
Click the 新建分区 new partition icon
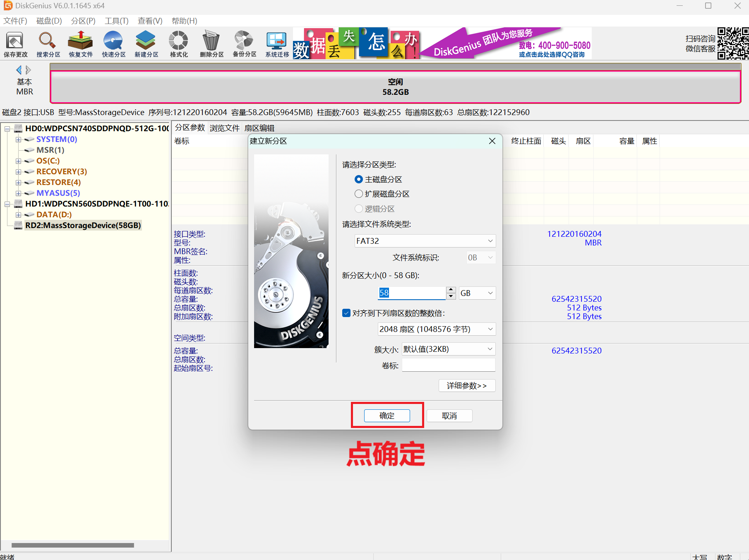coord(146,44)
